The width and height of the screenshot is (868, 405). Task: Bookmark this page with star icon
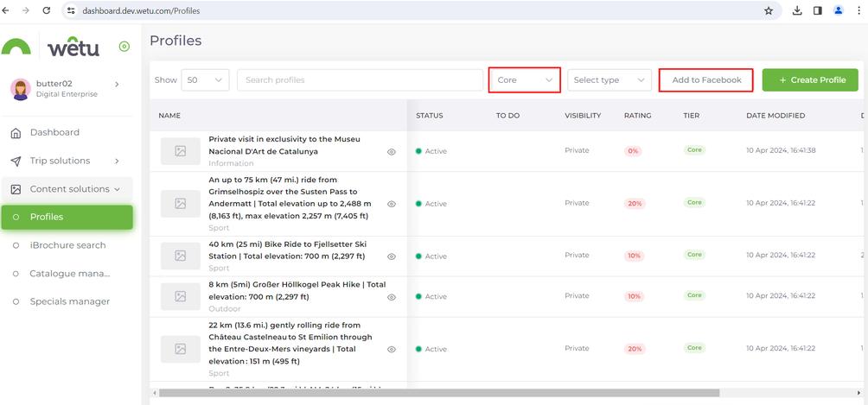(x=768, y=10)
